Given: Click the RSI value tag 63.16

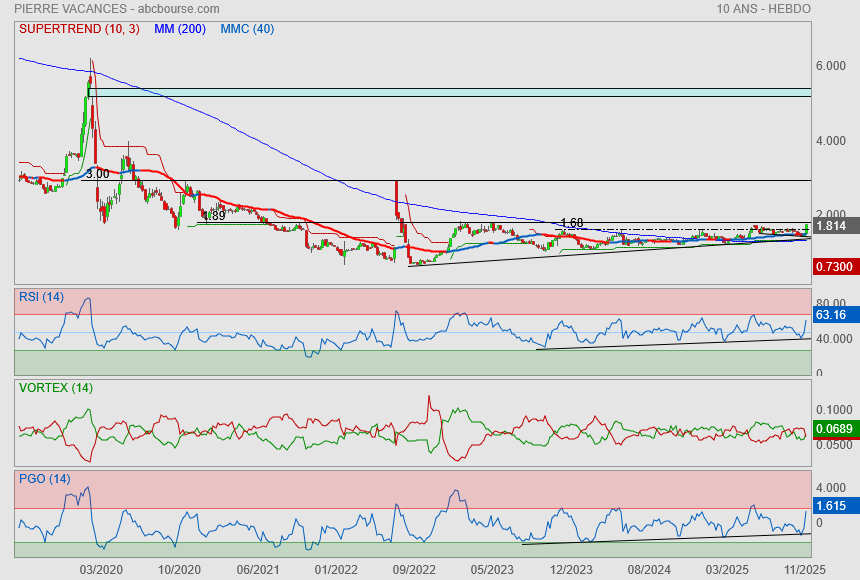Looking at the screenshot, I should (832, 315).
